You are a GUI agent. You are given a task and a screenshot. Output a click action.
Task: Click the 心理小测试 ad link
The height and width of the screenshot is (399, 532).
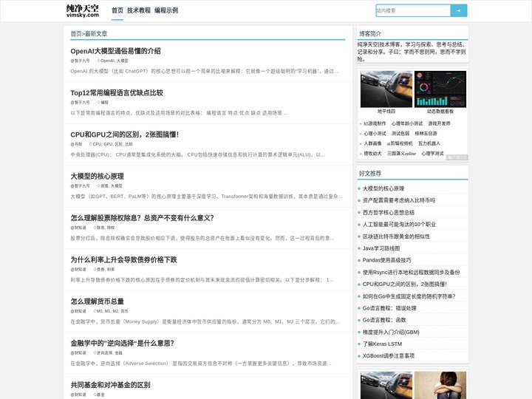(375, 134)
